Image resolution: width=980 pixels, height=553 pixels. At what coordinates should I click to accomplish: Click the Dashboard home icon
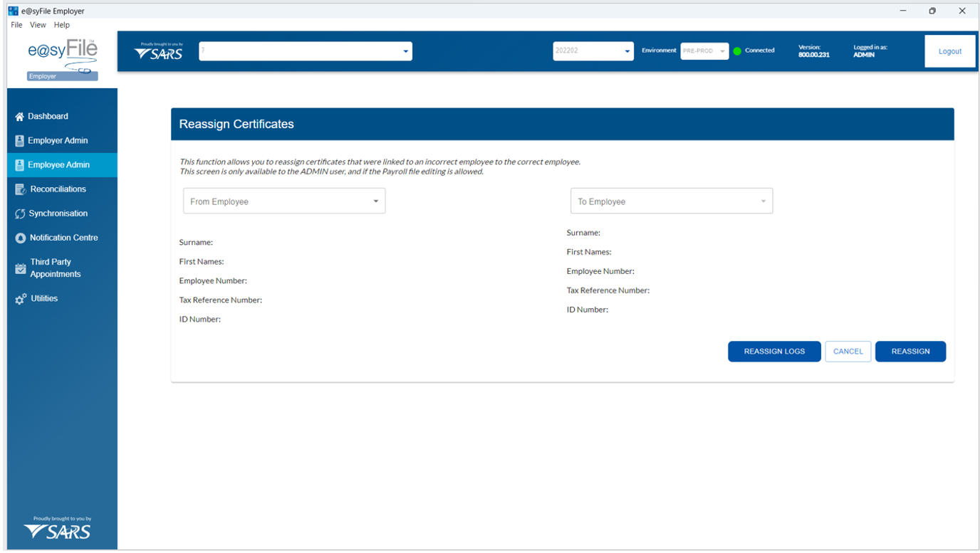[x=20, y=117]
